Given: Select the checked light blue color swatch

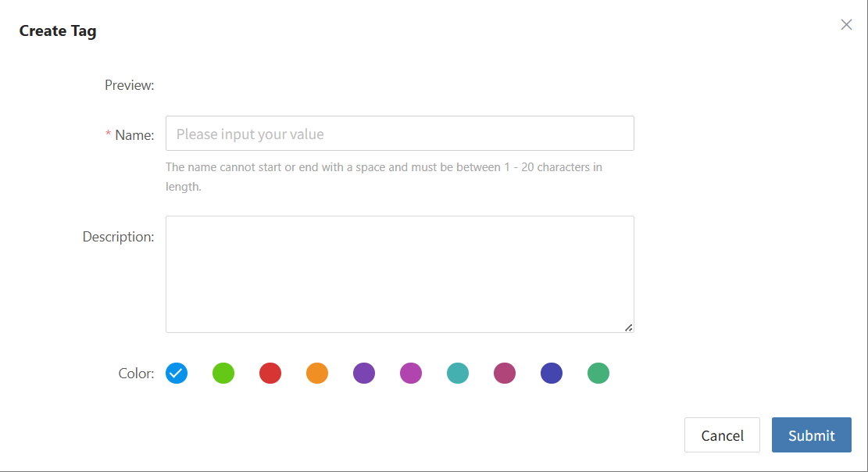Looking at the screenshot, I should tap(177, 373).
